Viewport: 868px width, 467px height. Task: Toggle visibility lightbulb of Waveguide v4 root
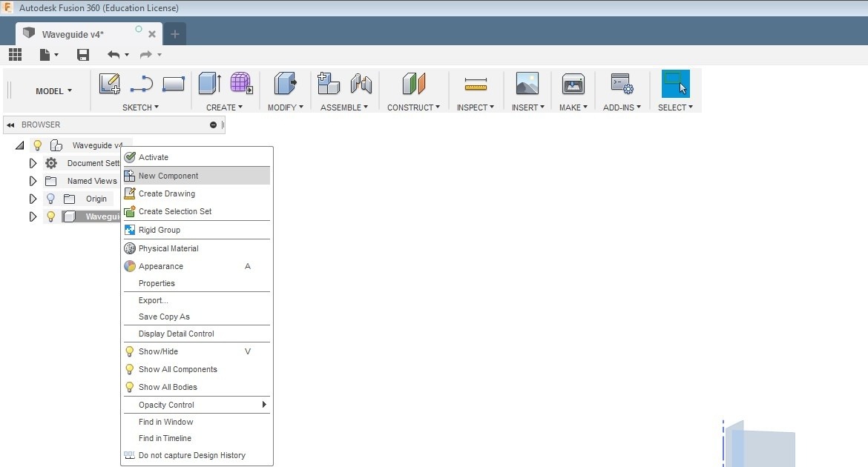[x=37, y=145]
